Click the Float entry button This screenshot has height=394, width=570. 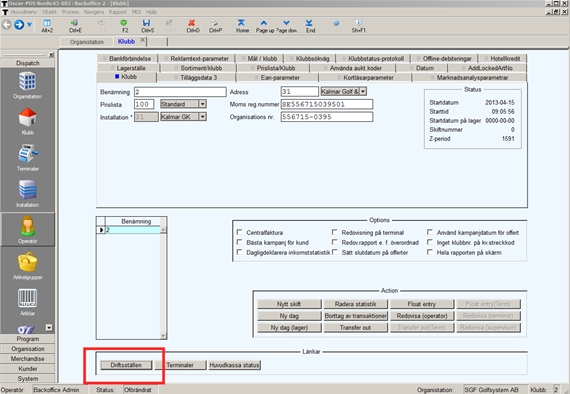[x=422, y=304]
